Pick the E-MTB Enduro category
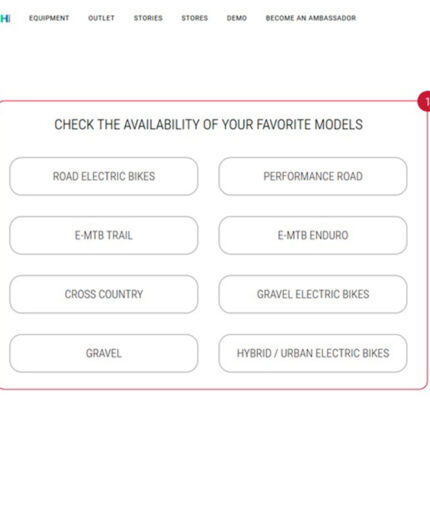The image size is (430, 522). pyautogui.click(x=313, y=235)
